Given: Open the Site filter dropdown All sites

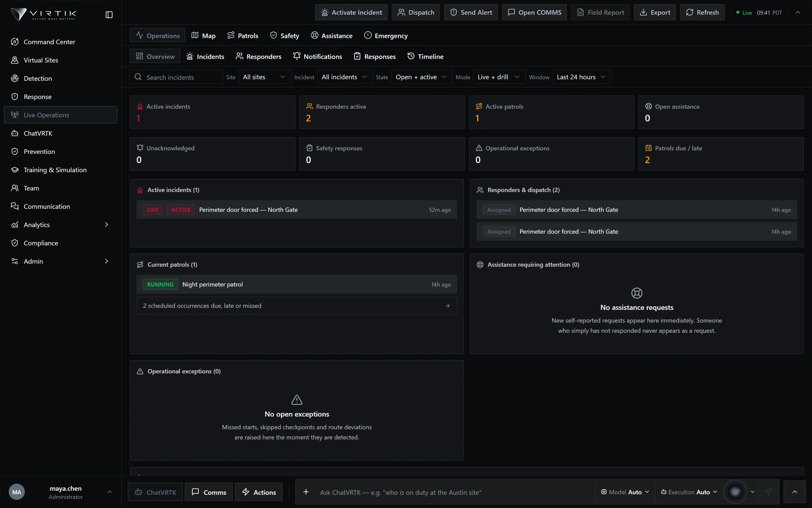Looking at the screenshot, I should point(264,77).
